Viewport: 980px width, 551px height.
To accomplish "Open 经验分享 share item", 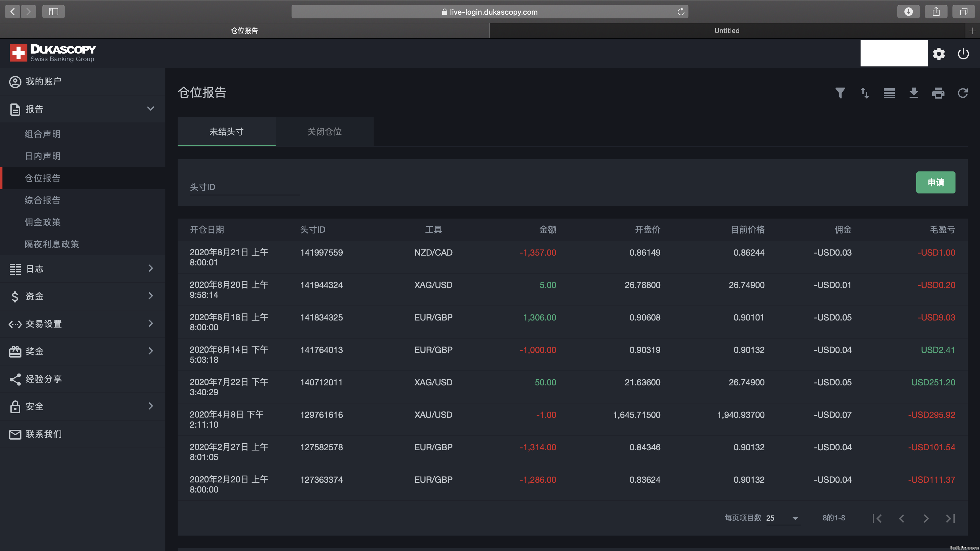I will (x=83, y=379).
